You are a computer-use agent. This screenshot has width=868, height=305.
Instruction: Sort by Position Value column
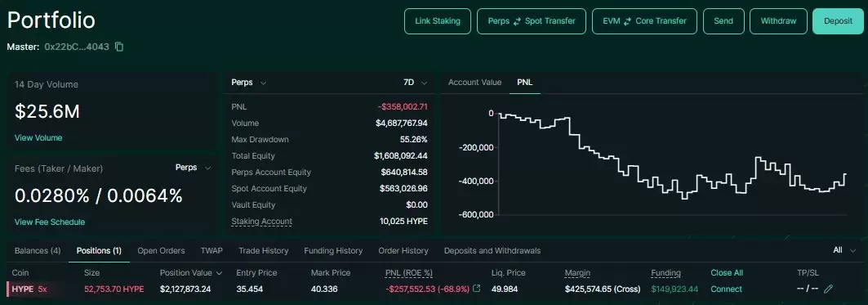click(191, 273)
